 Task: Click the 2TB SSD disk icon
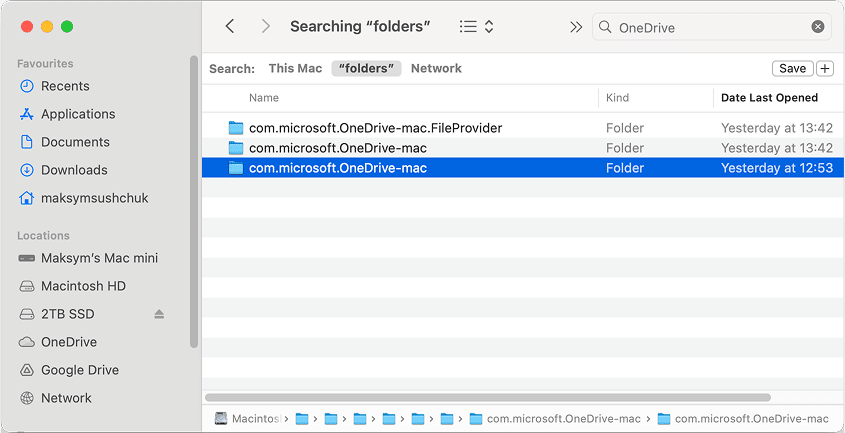click(26, 314)
